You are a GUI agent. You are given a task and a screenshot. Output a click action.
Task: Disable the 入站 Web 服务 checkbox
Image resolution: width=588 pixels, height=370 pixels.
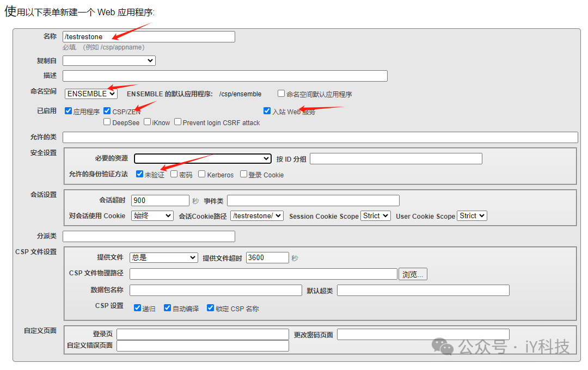(267, 110)
